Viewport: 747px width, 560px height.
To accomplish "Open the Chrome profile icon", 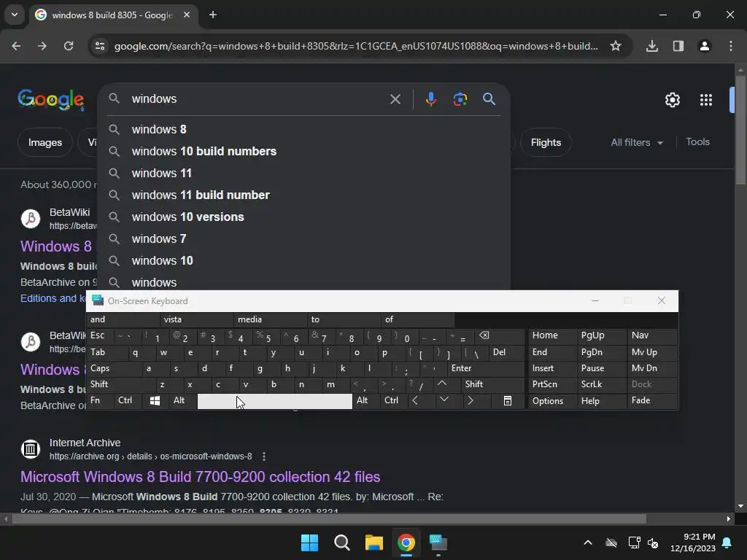I will click(x=704, y=46).
